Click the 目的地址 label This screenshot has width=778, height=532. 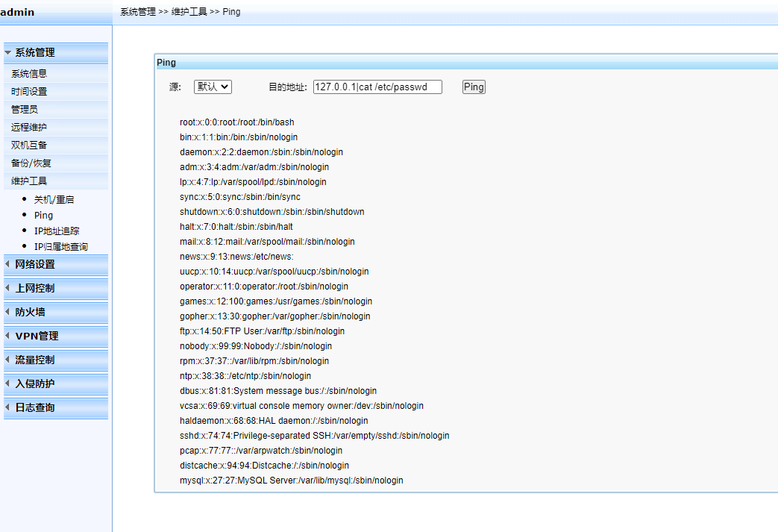288,87
